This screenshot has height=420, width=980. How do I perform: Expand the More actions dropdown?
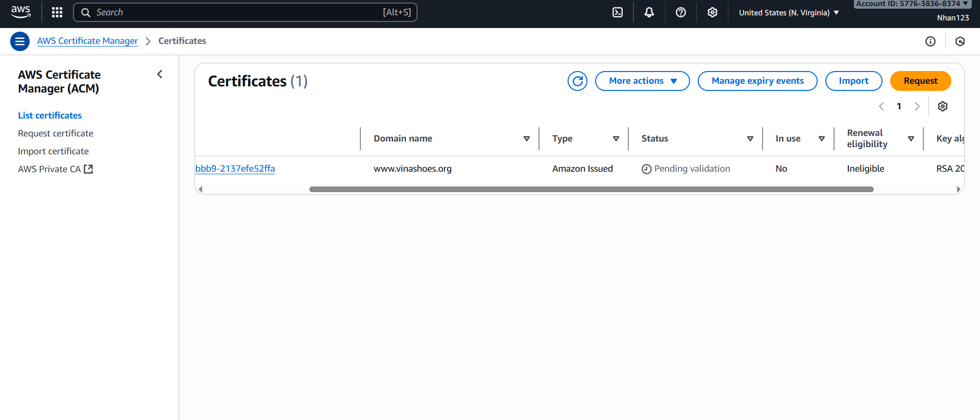click(x=643, y=81)
